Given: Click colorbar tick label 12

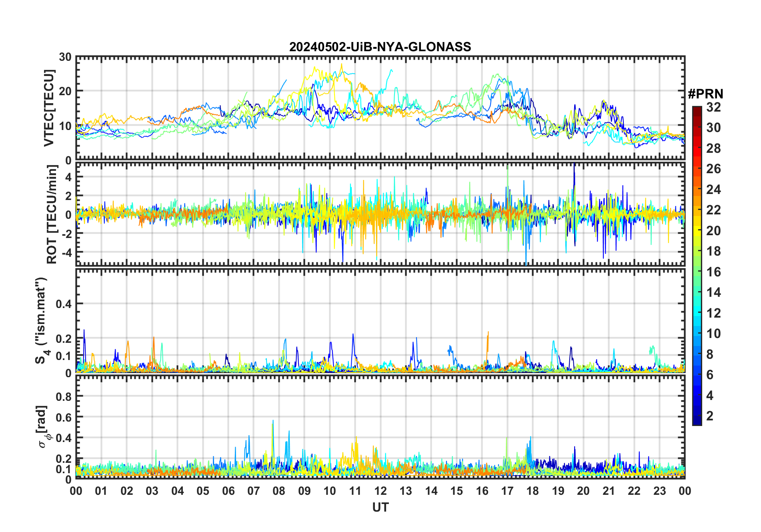Looking at the screenshot, I should tap(713, 313).
